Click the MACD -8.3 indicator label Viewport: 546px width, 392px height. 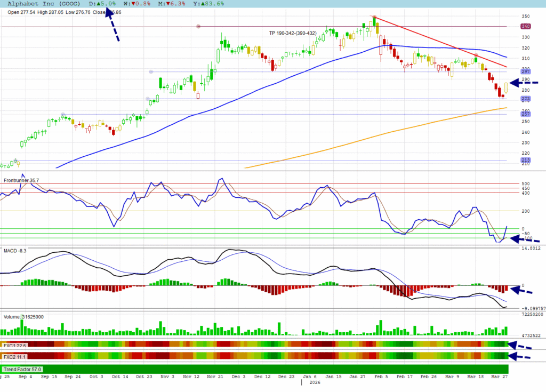coord(15,250)
